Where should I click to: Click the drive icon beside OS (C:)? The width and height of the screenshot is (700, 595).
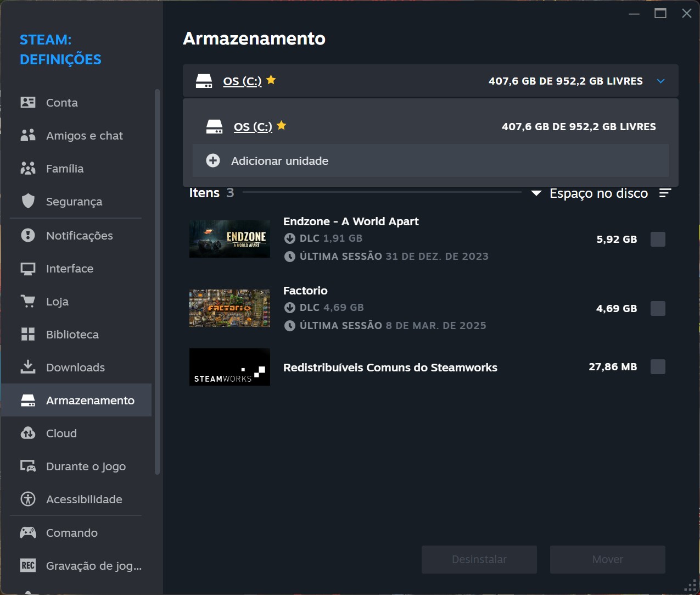click(204, 80)
